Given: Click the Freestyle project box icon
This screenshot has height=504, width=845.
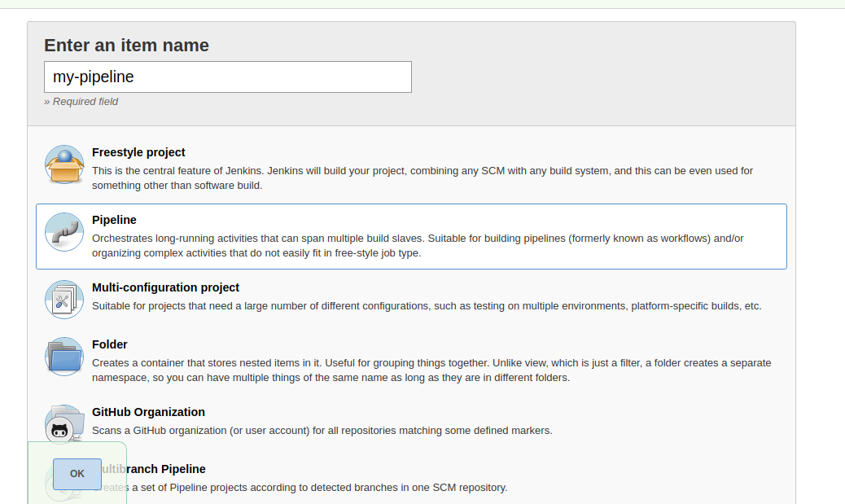Looking at the screenshot, I should pos(64,164).
